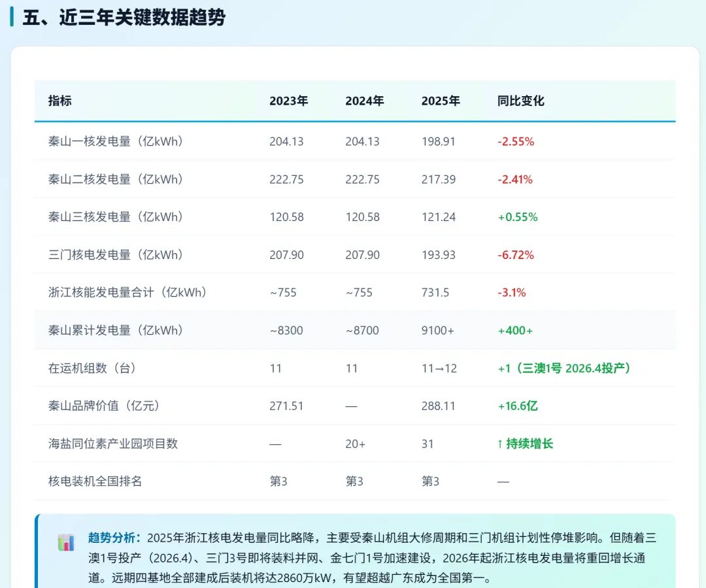Click the ↑ 持续增长 text
Viewport: 706px width, 588px height.
point(525,444)
